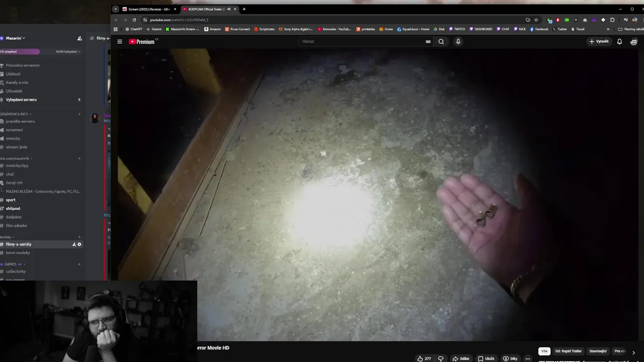
Task: Go back in browser history
Action: (116, 20)
